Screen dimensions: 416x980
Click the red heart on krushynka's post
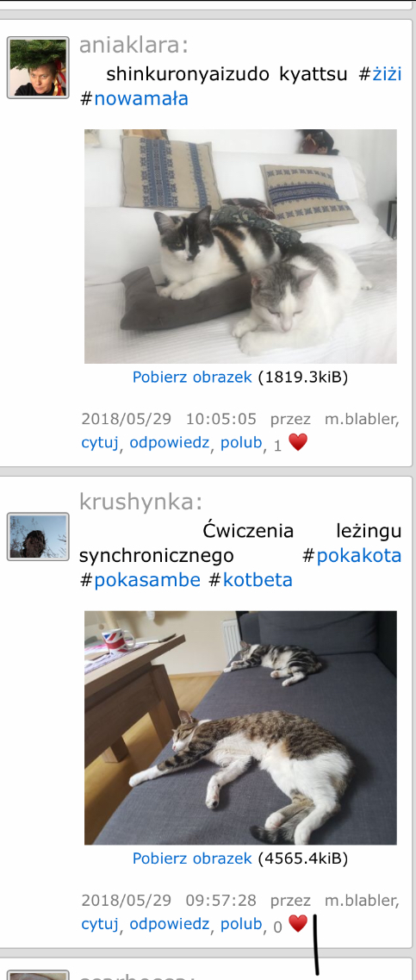tap(298, 924)
